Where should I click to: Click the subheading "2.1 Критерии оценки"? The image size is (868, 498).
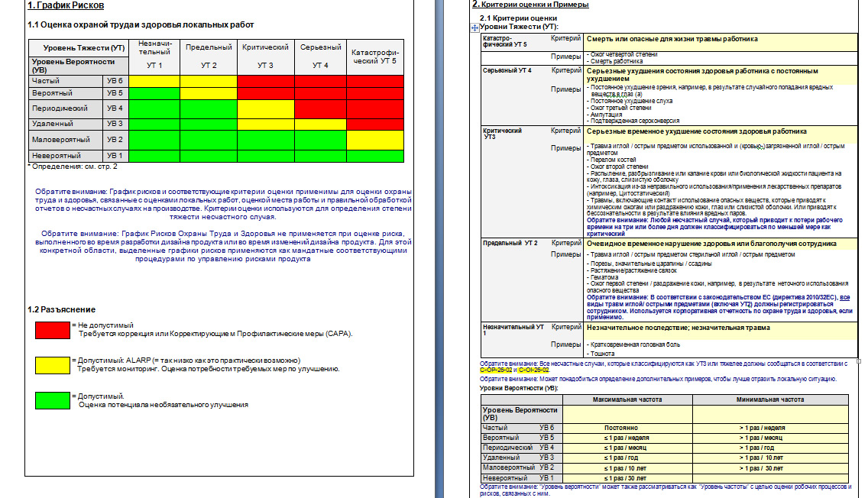point(518,18)
